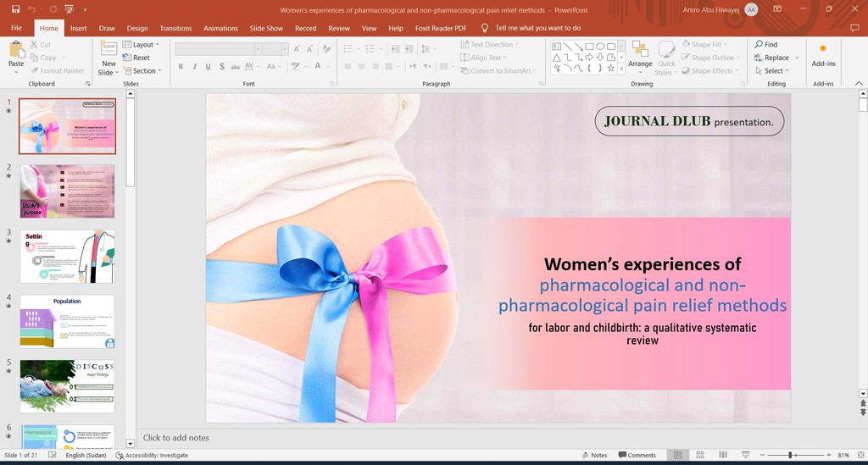The width and height of the screenshot is (868, 465).
Task: Expand the Layout dropdown
Action: [x=141, y=44]
